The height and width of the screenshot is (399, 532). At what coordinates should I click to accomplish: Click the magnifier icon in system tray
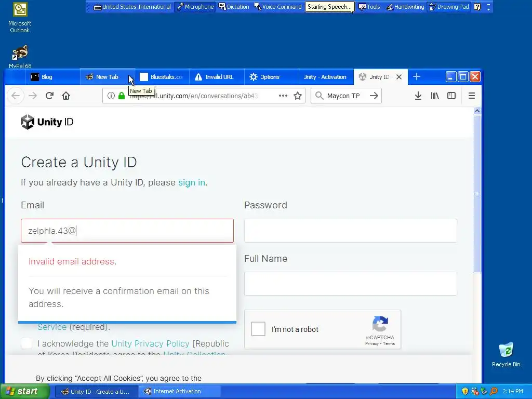click(494, 391)
